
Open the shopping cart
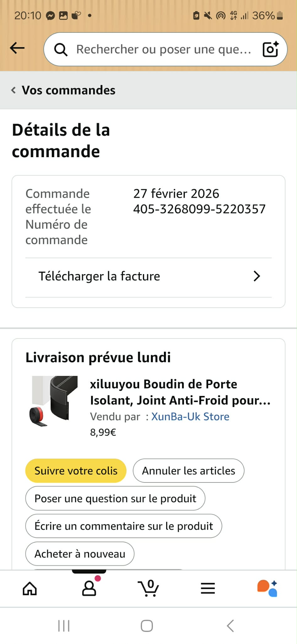tap(148, 588)
